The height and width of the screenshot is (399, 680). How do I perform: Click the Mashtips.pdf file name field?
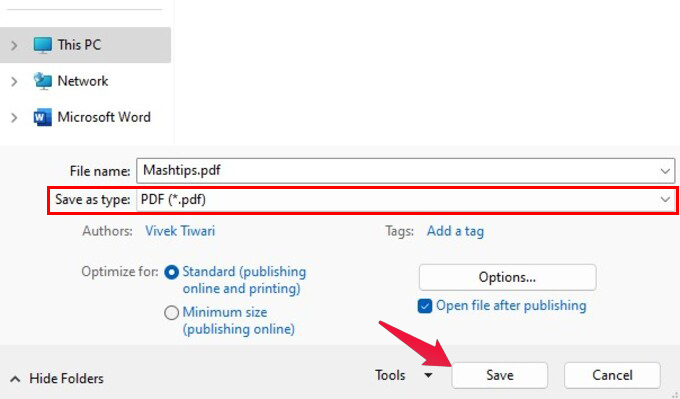click(x=405, y=171)
